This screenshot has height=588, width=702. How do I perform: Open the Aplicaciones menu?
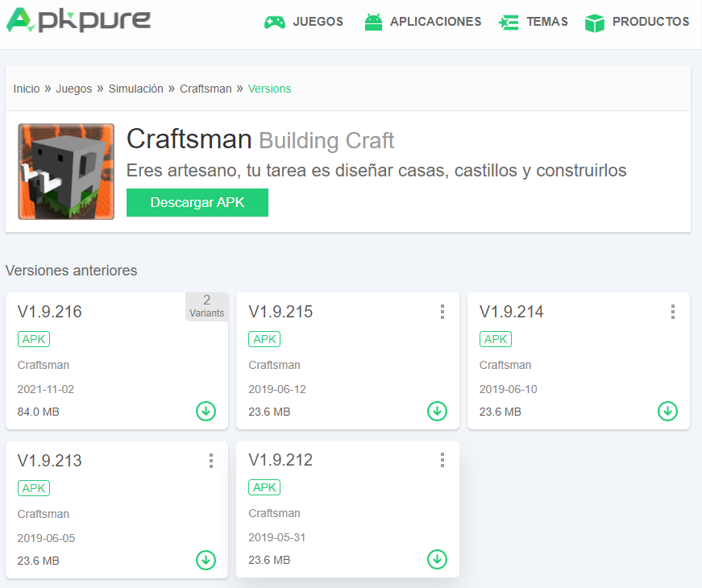click(423, 22)
